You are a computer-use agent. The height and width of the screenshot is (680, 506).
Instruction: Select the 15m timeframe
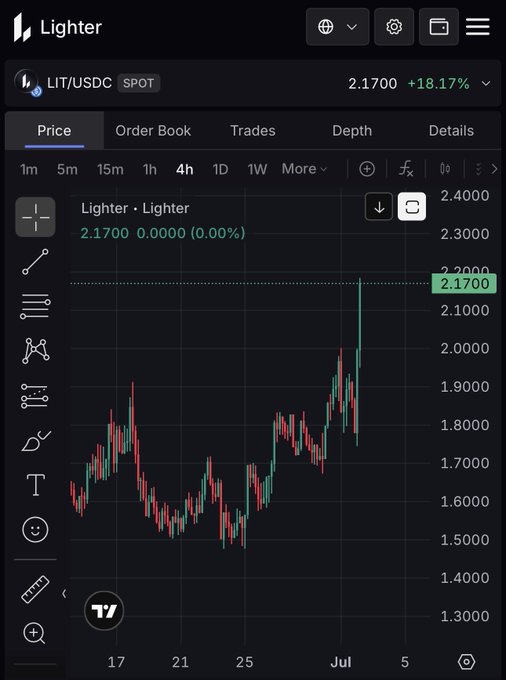pos(110,169)
